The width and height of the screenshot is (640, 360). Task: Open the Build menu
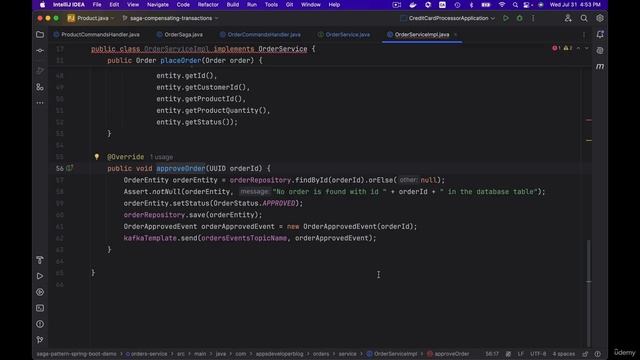pyautogui.click(x=233, y=5)
